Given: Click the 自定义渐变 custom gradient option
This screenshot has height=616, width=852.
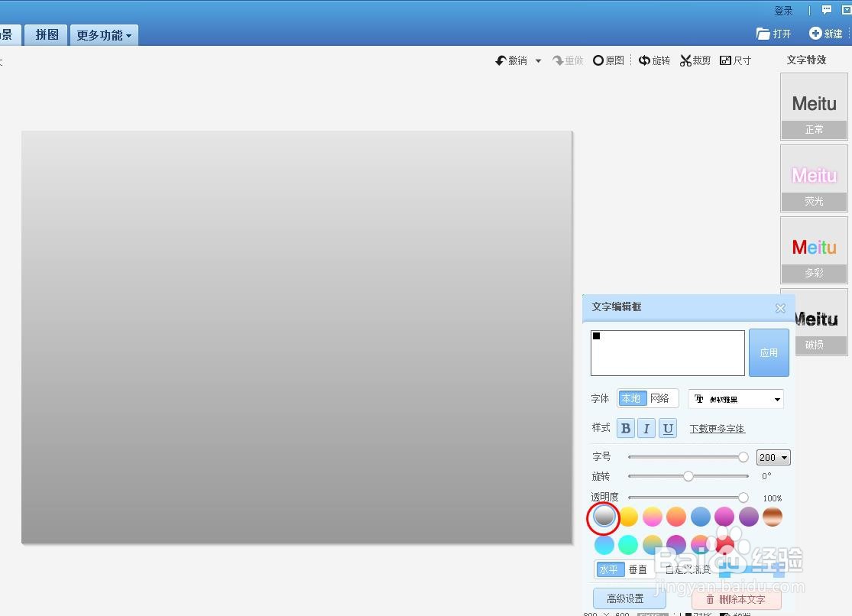Looking at the screenshot, I should (688, 569).
